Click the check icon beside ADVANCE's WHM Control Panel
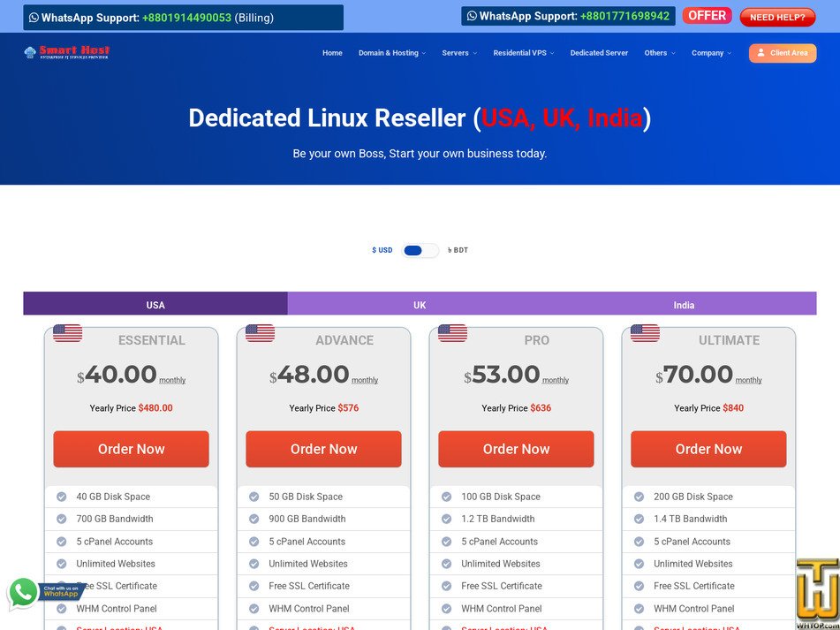The image size is (840, 630). [254, 609]
